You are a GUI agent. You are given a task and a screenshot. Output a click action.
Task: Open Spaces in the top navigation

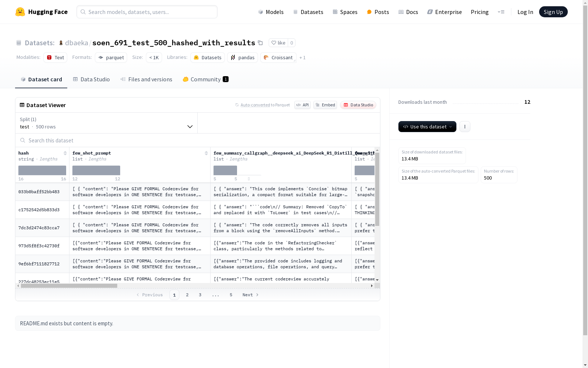[345, 12]
